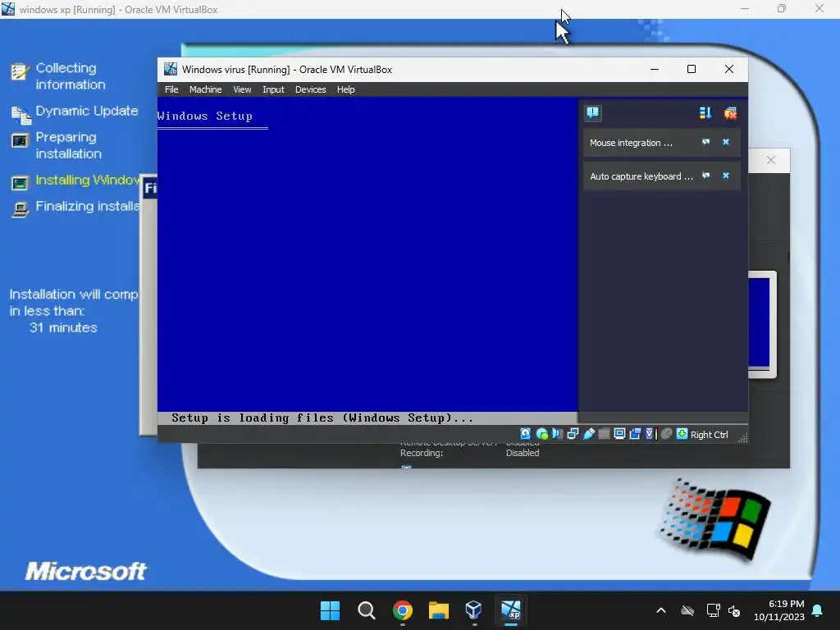840x630 pixels.
Task: Click the muted volume tray icon
Action: pos(734,610)
